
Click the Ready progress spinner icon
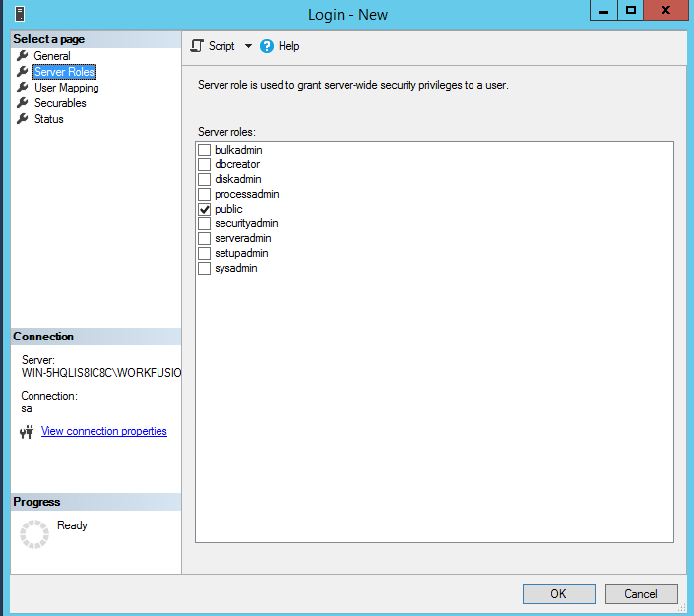[x=34, y=534]
